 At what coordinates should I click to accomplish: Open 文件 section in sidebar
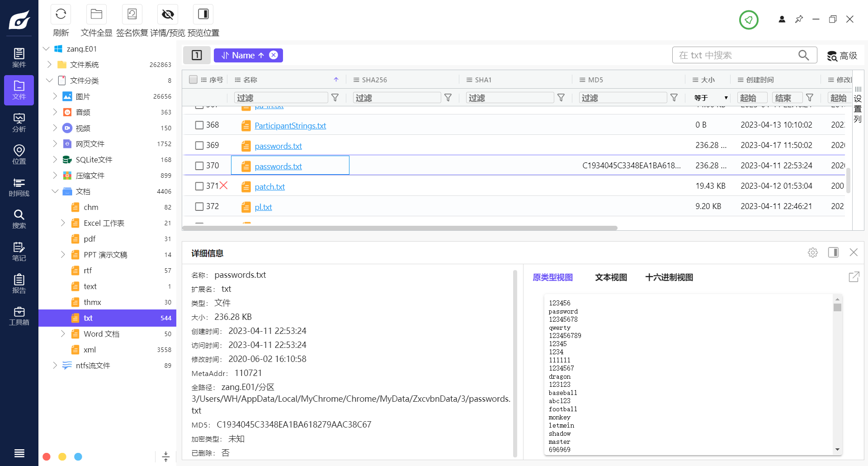19,90
